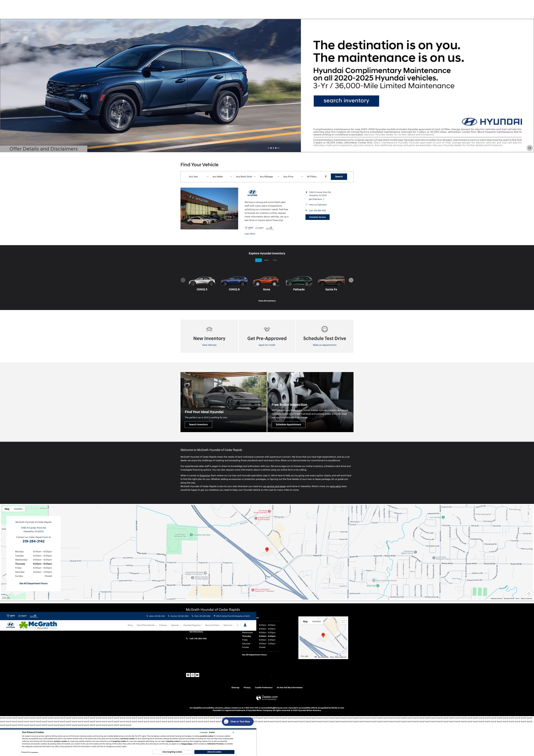Toggle fullscreen on the large map
The image size is (534, 756).
pos(529,509)
